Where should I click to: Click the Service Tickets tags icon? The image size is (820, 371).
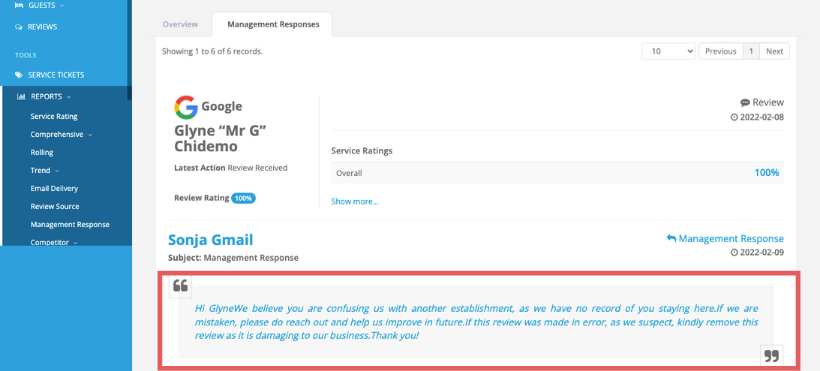pyautogui.click(x=19, y=75)
